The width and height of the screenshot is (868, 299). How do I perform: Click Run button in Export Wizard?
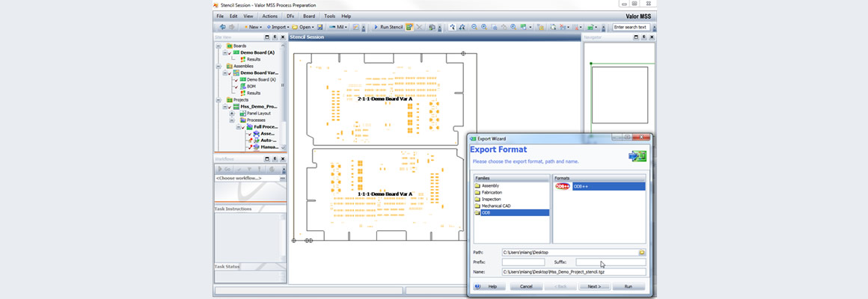tap(629, 286)
